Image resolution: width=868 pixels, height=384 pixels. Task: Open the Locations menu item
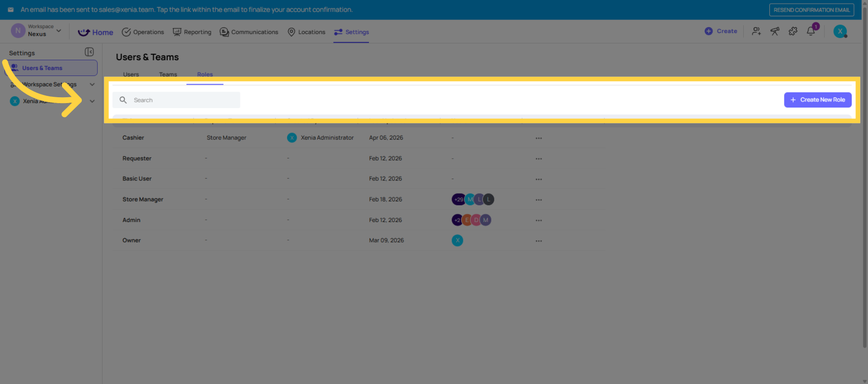307,32
